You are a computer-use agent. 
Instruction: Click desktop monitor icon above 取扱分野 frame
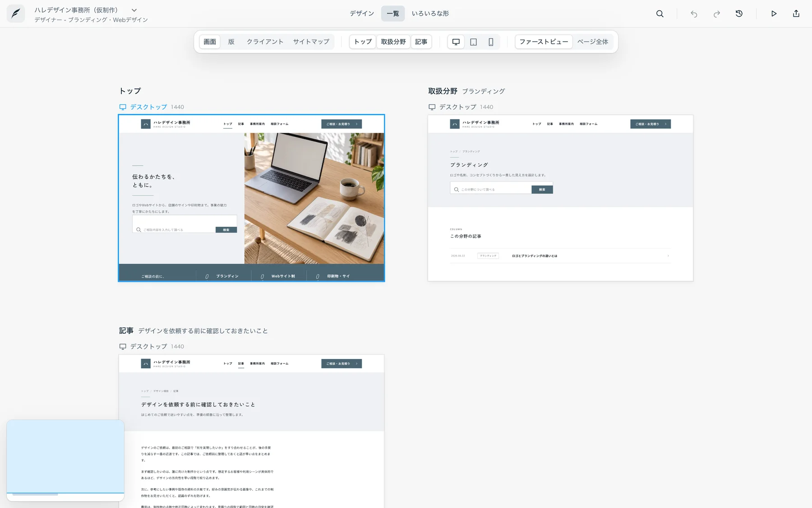point(432,107)
